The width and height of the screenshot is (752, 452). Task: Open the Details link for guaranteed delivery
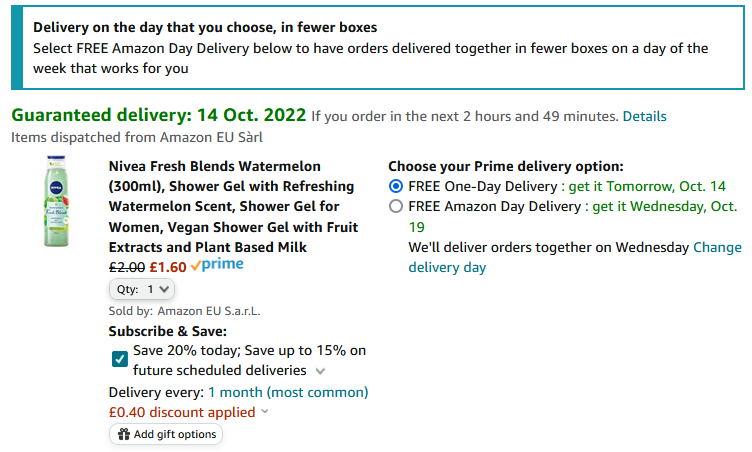[x=644, y=116]
